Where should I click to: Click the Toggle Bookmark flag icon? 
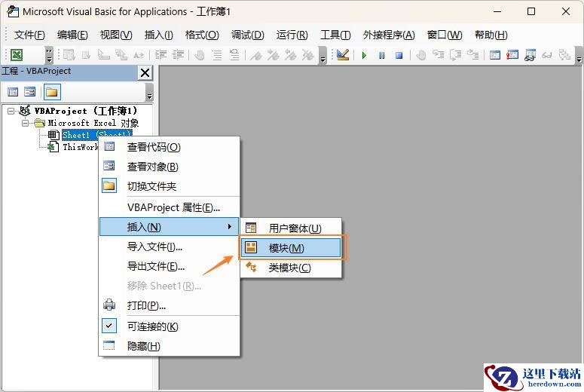256,55
